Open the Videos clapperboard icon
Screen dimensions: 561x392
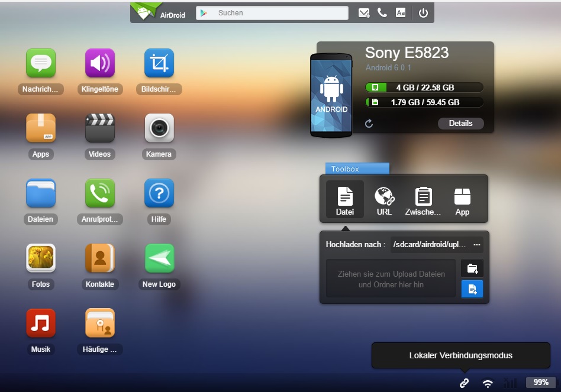pos(100,128)
